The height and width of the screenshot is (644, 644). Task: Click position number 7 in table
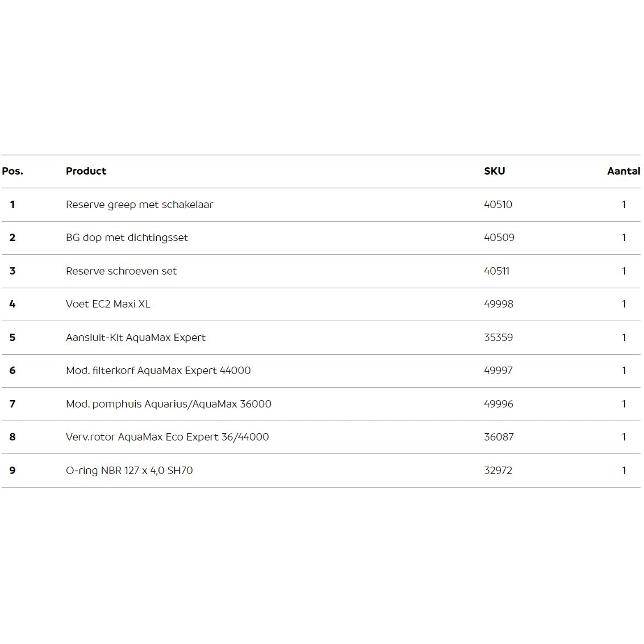coord(12,404)
